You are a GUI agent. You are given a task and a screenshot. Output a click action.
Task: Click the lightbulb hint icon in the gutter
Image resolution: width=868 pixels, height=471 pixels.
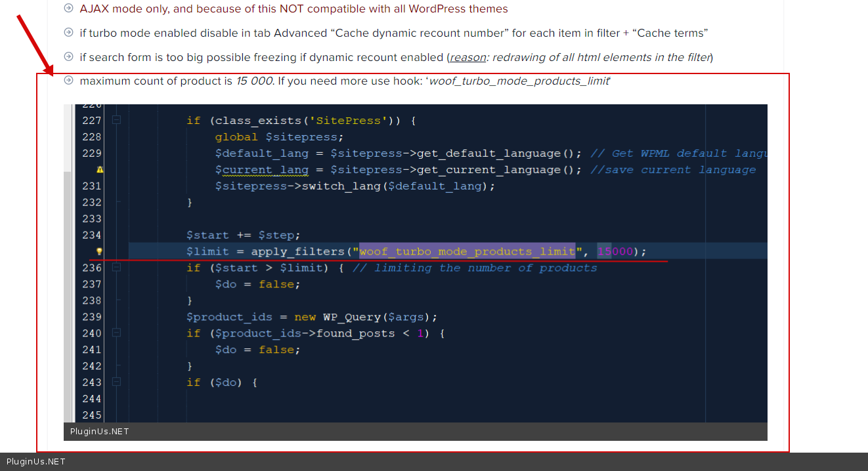click(100, 251)
